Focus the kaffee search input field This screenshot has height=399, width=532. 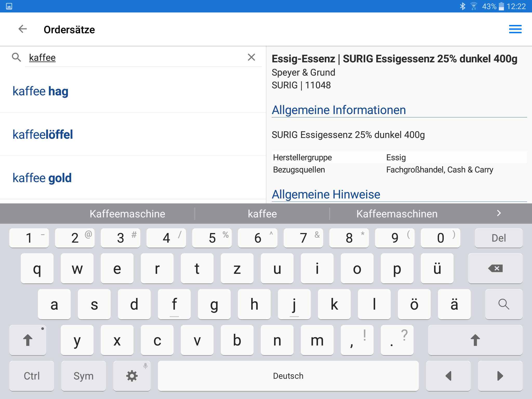[135, 58]
